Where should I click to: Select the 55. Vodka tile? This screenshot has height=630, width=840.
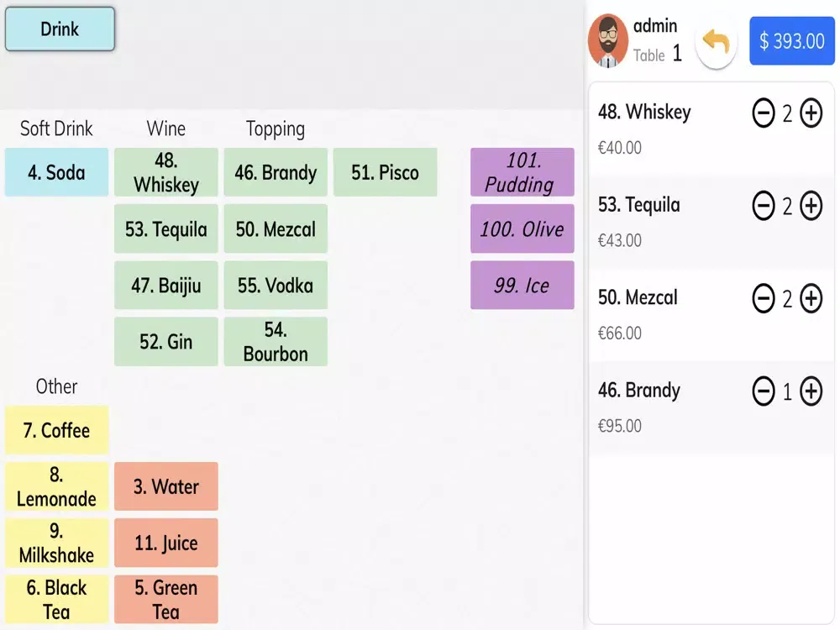275,285
